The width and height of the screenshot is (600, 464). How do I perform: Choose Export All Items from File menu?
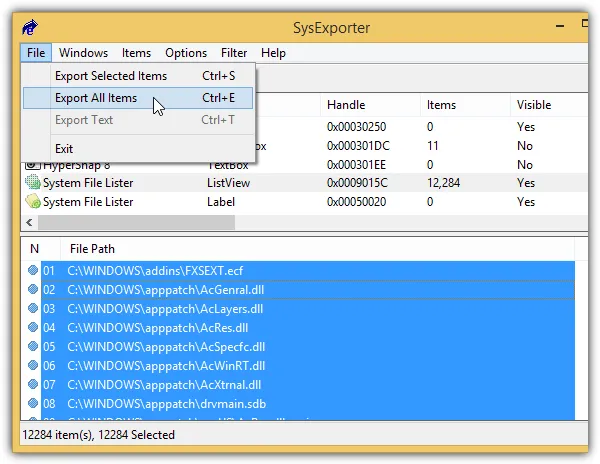pos(138,98)
